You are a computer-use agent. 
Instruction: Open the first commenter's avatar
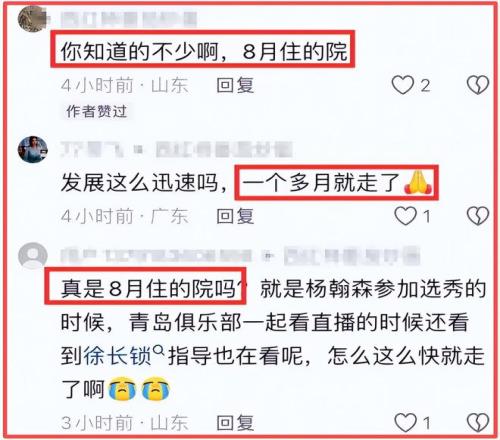pos(31,19)
